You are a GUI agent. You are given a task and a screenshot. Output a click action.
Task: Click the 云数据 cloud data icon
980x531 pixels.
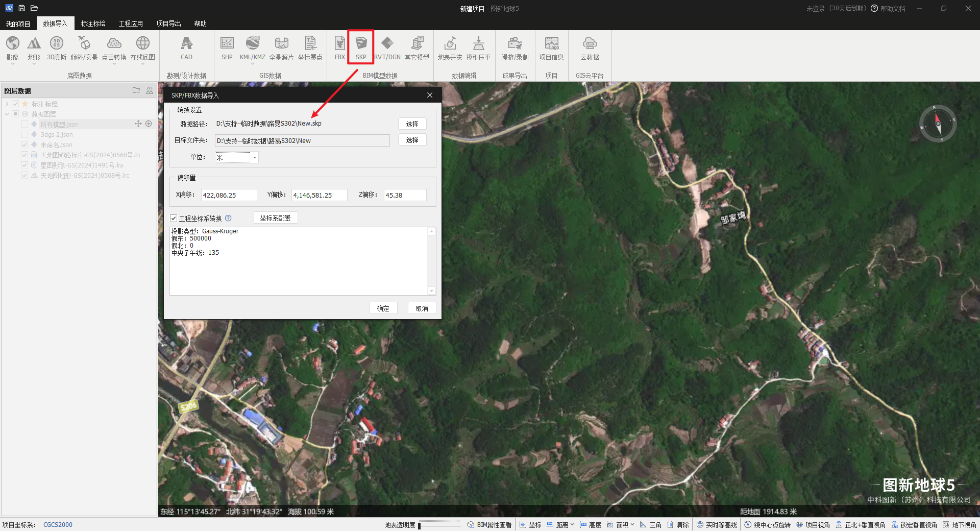590,48
